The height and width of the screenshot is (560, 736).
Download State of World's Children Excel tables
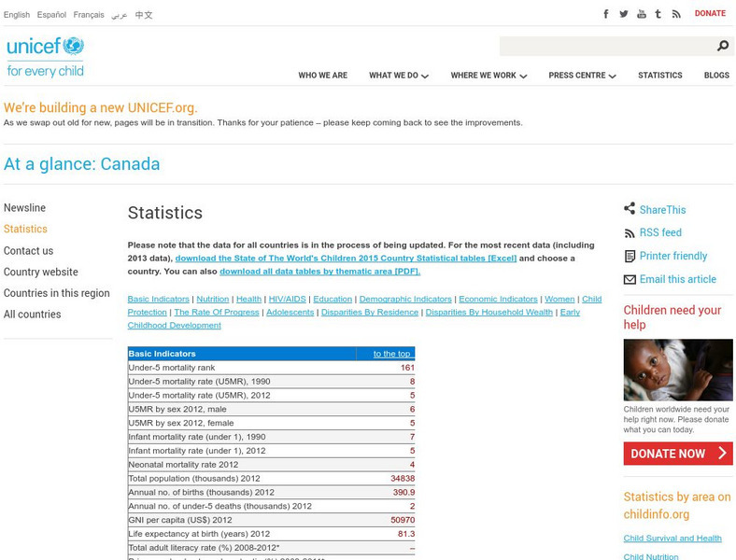pos(346,258)
